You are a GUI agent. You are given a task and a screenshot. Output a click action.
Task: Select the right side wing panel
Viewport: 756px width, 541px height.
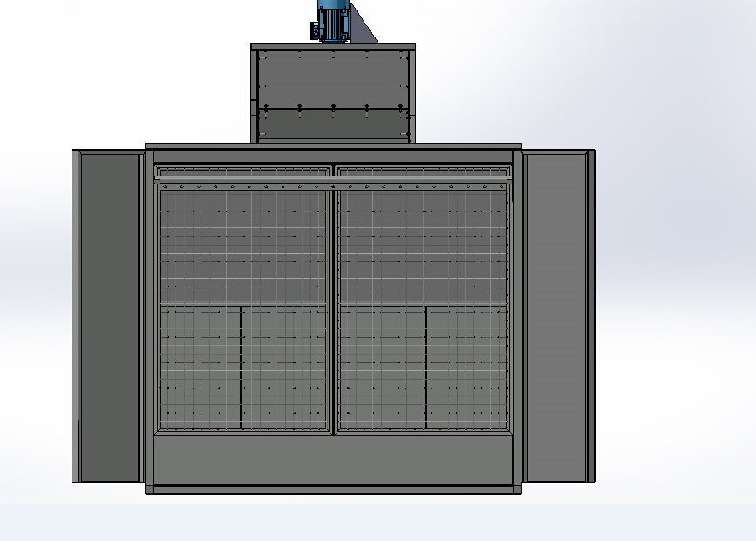click(558, 316)
